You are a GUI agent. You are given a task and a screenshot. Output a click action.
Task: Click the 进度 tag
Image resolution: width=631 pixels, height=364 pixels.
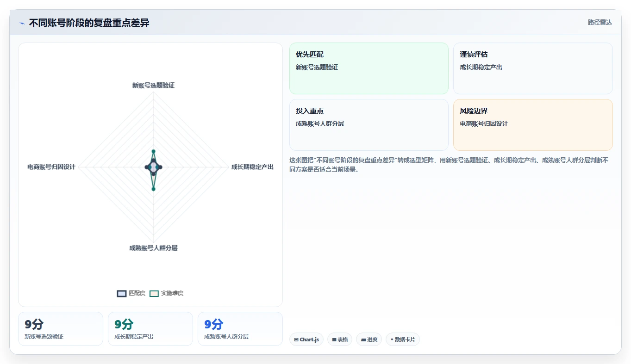tap(369, 339)
